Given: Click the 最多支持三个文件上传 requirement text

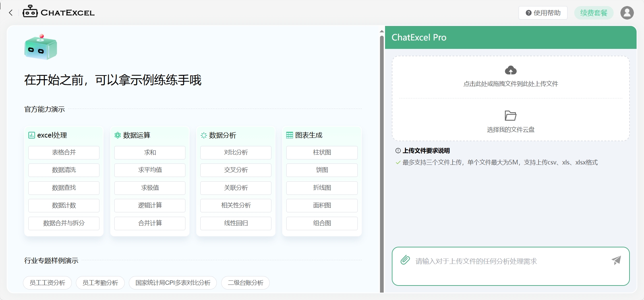Looking at the screenshot, I should coord(500,162).
